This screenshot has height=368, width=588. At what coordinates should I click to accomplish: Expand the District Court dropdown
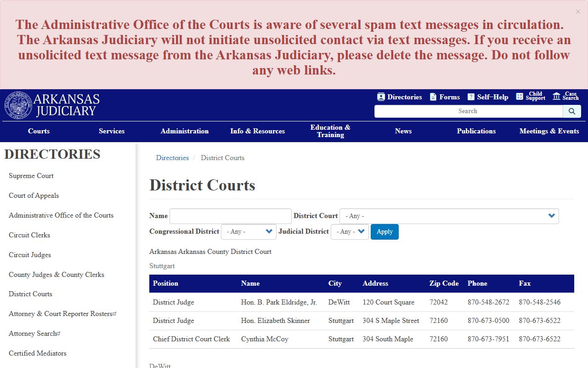(x=449, y=216)
